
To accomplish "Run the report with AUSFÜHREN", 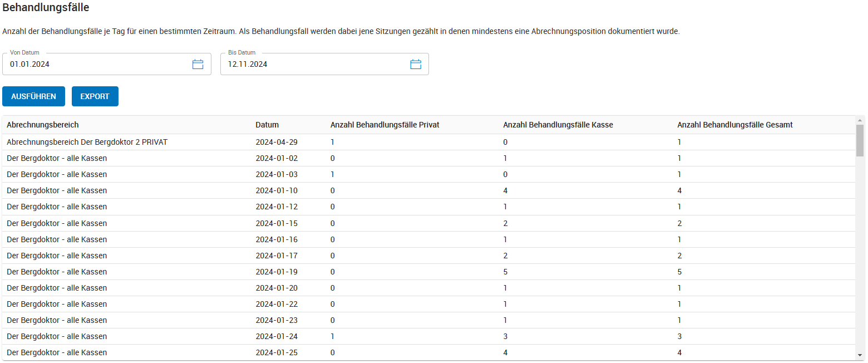I will point(33,96).
